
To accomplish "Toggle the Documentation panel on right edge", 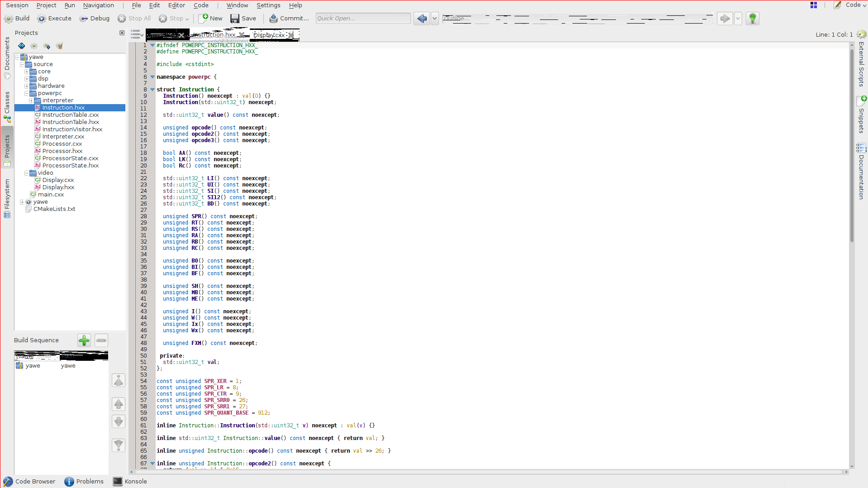I will coord(861,172).
